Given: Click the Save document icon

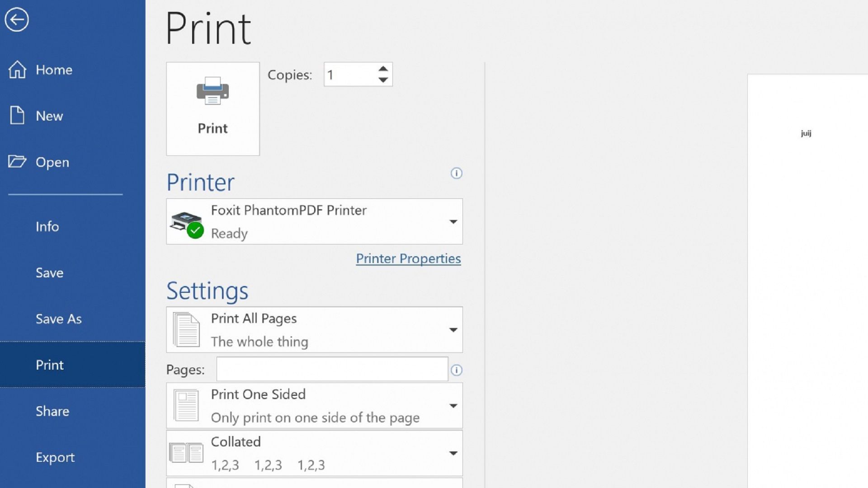Looking at the screenshot, I should (x=49, y=272).
